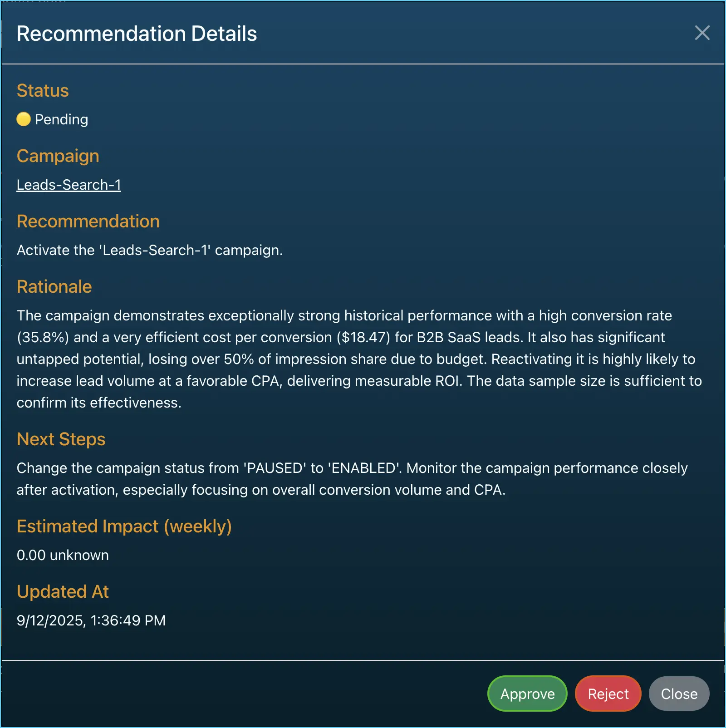
Task: Select the Rationale section heading
Action: click(54, 286)
